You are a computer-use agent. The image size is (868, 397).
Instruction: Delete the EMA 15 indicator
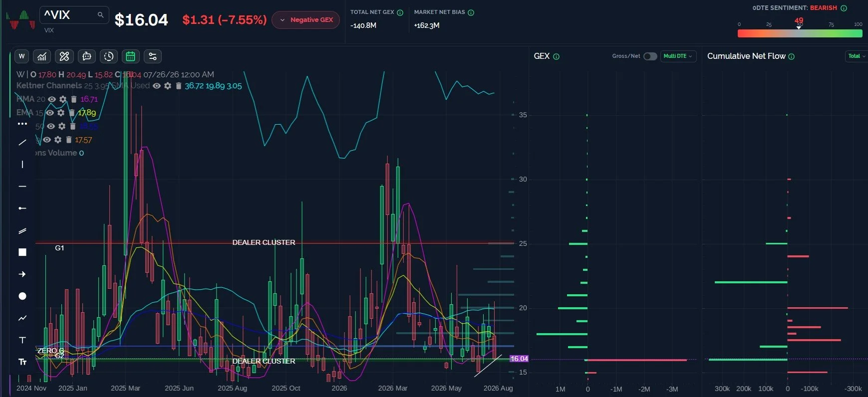click(72, 113)
